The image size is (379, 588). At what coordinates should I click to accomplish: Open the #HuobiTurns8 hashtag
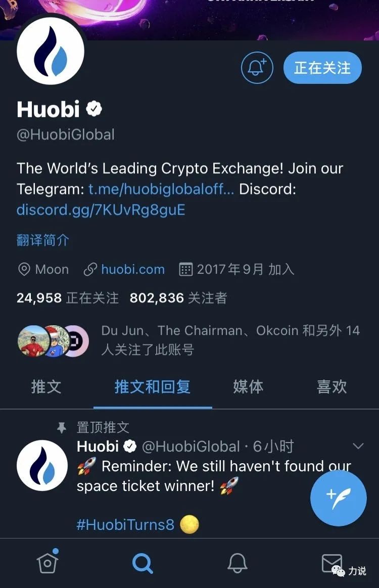[x=125, y=524]
